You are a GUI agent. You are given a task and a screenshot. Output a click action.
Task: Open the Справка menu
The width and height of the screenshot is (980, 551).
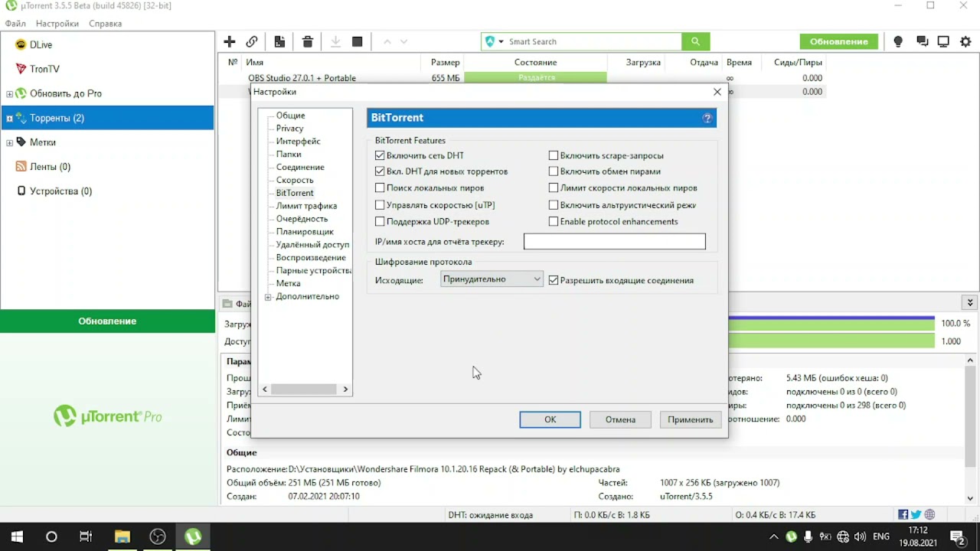click(x=105, y=24)
